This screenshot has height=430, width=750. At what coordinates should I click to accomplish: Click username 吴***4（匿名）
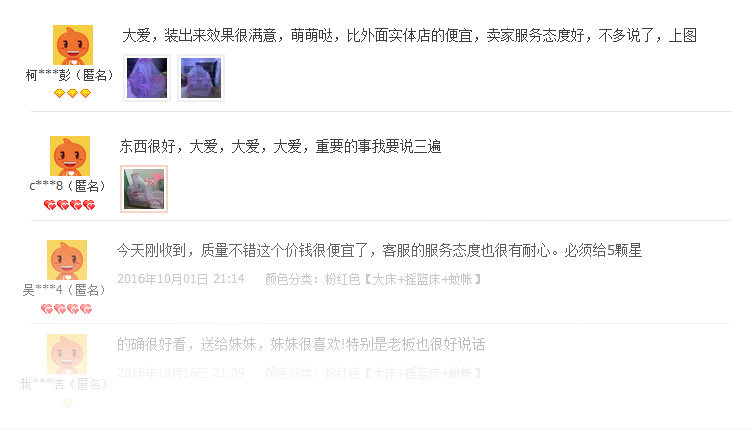64,290
